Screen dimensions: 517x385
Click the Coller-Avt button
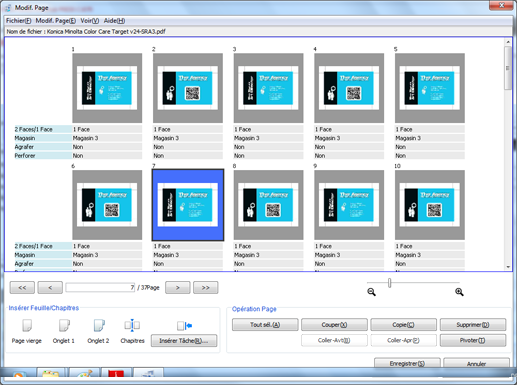(x=334, y=340)
